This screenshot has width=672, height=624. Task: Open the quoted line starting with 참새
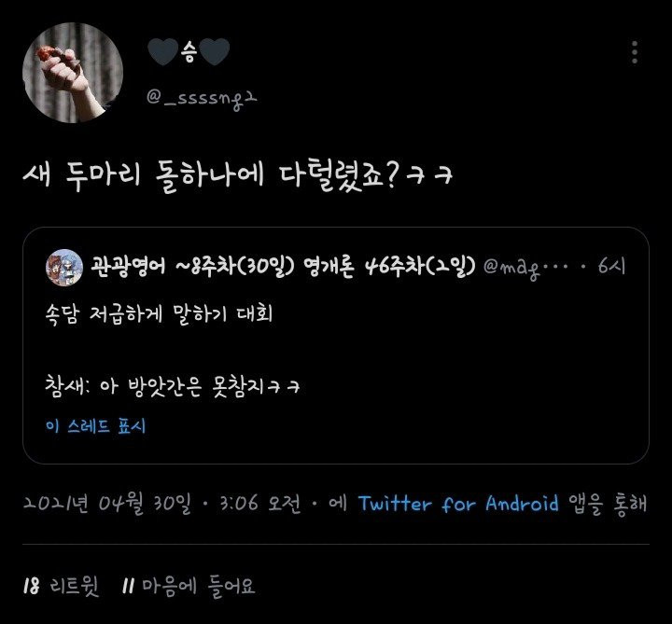[x=173, y=387]
